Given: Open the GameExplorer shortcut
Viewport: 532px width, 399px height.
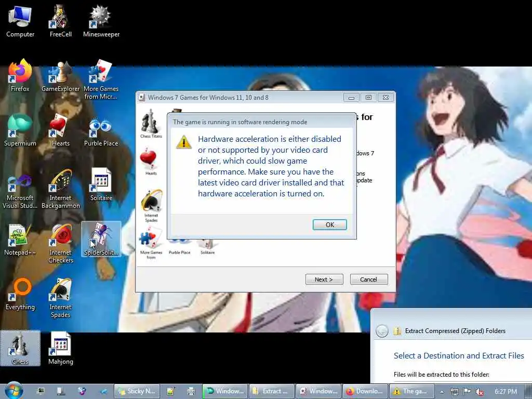Looking at the screenshot, I should 60,76.
